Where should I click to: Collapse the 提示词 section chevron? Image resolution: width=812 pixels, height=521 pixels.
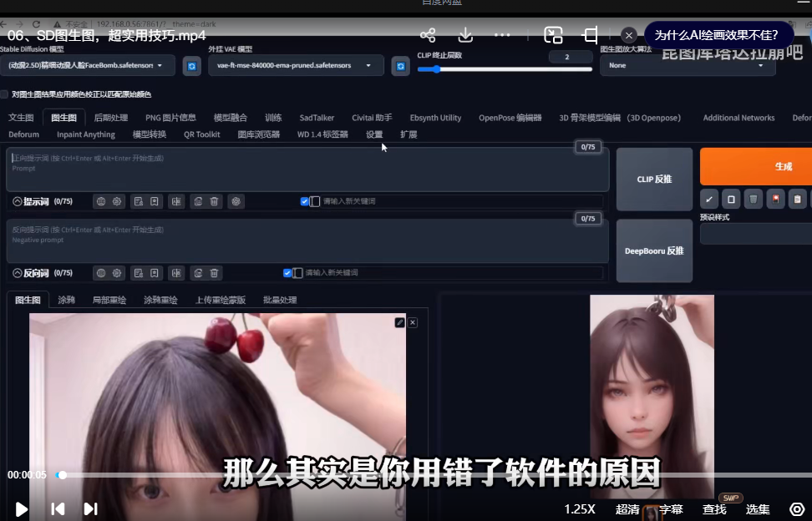click(x=17, y=201)
